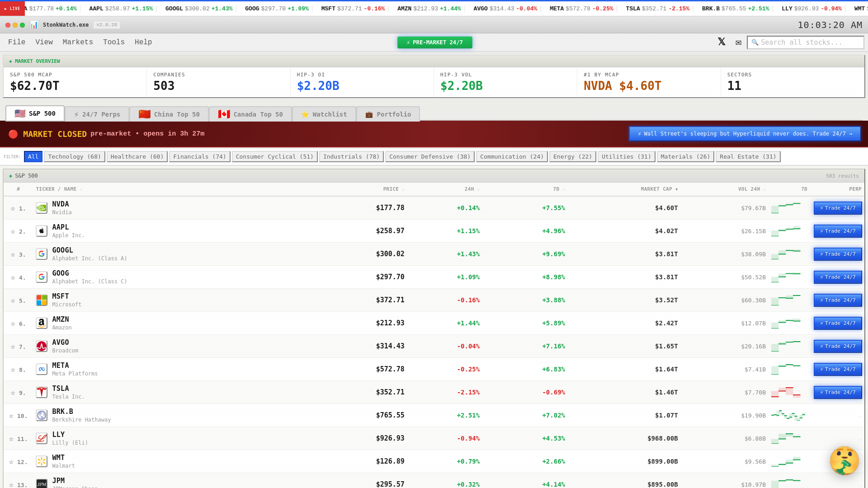The width and height of the screenshot is (868, 488).
Task: Click the NVDA $4.60T overview card
Action: coord(649,82)
